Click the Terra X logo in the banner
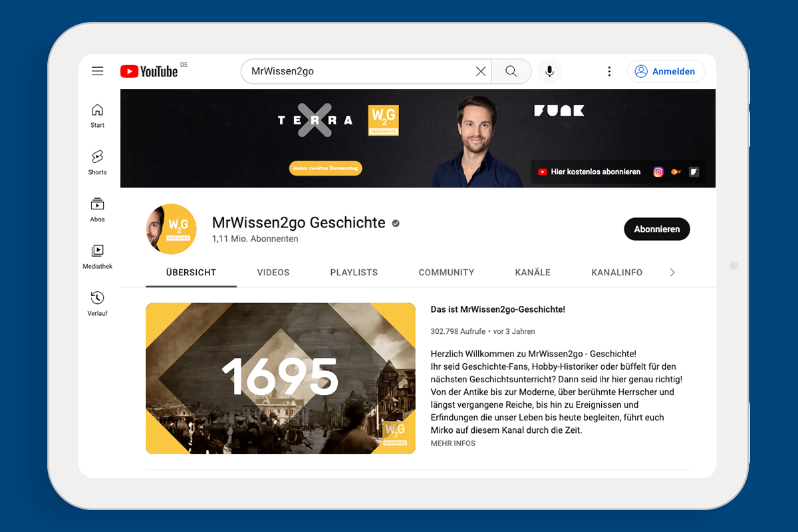The width and height of the screenshot is (798, 532). 315,120
